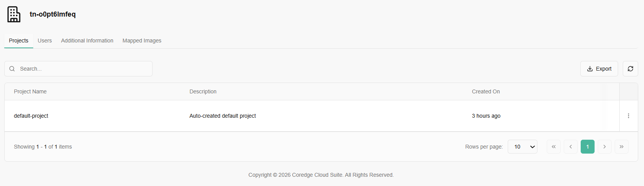Click the Description column header
Viewport: 644px width, 186px height.
203,91
